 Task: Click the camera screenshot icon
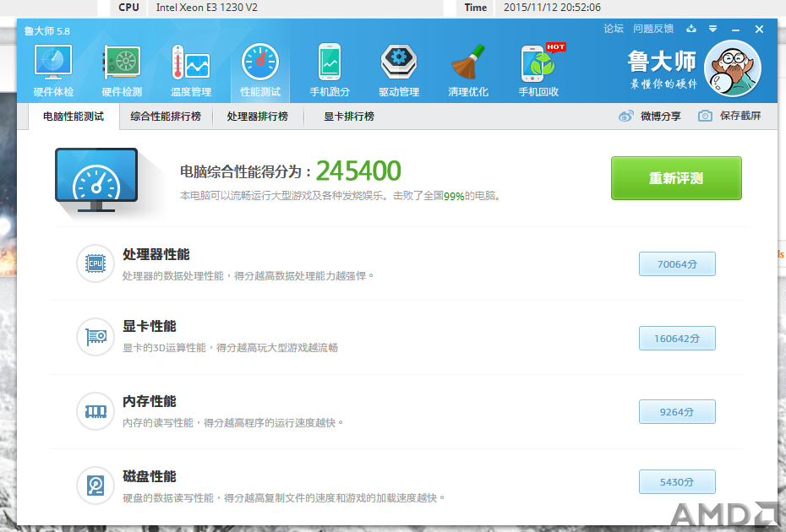705,117
